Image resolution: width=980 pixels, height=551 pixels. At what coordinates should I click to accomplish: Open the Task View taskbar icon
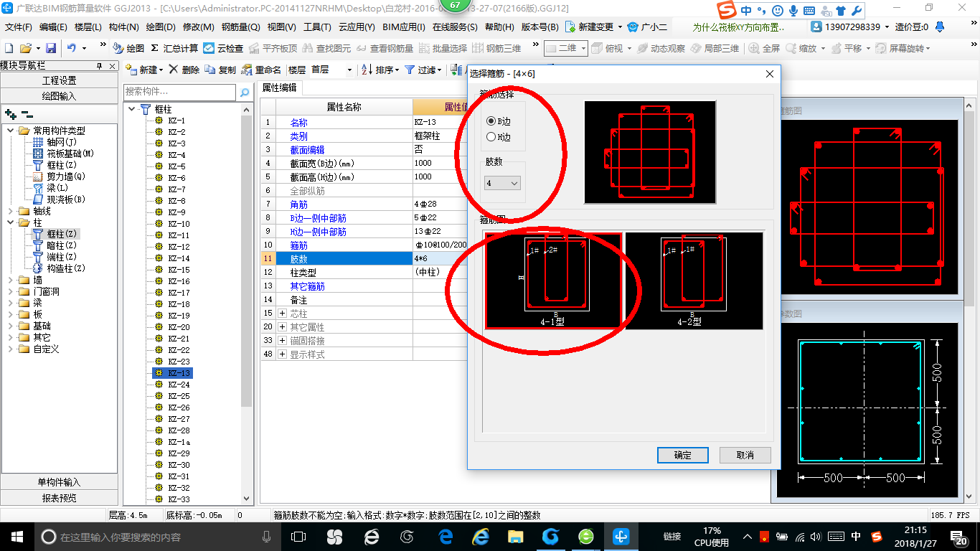tap(298, 536)
